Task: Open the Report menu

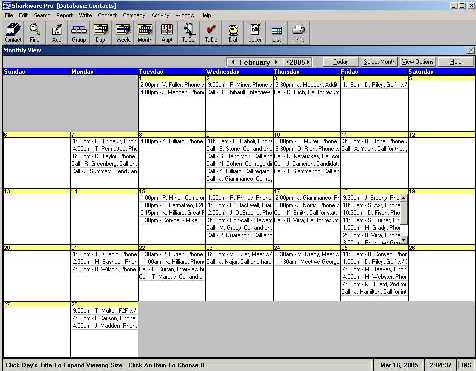Action: 64,15
